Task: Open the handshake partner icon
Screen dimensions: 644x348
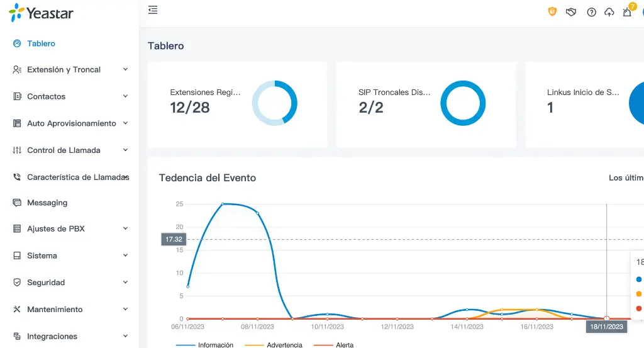Action: [571, 12]
